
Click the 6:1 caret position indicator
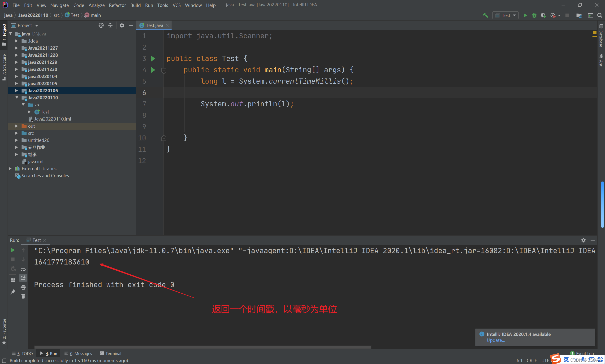pos(519,360)
